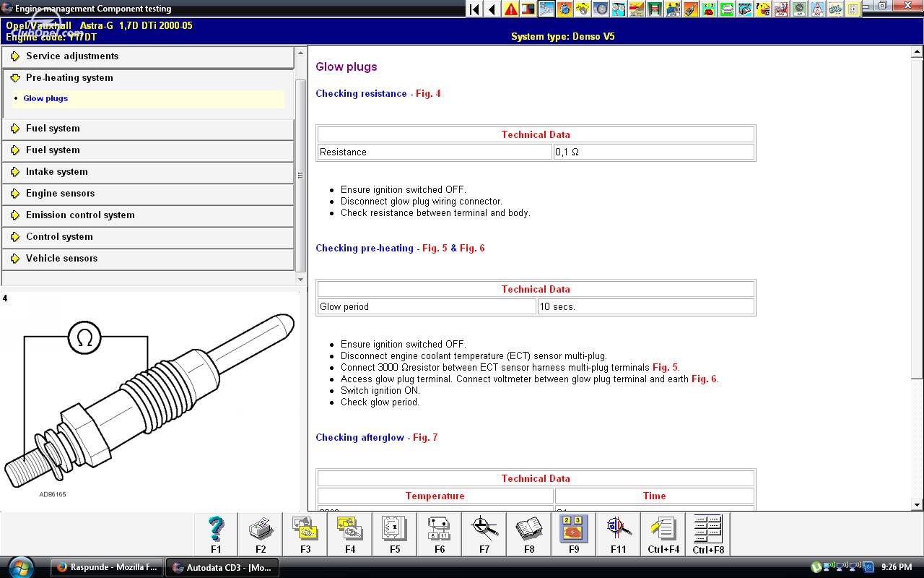Open Fig. 6 link in voltmeter step

[704, 379]
